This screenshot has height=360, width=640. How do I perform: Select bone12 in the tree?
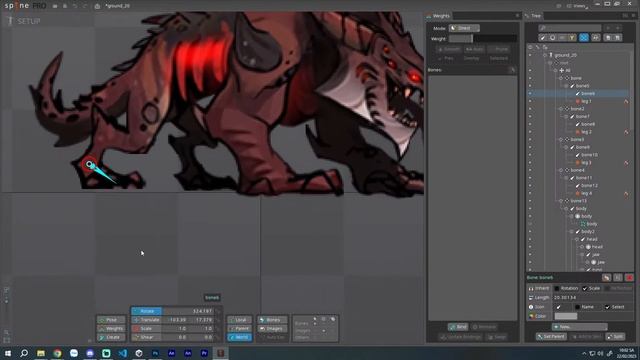coord(589,186)
